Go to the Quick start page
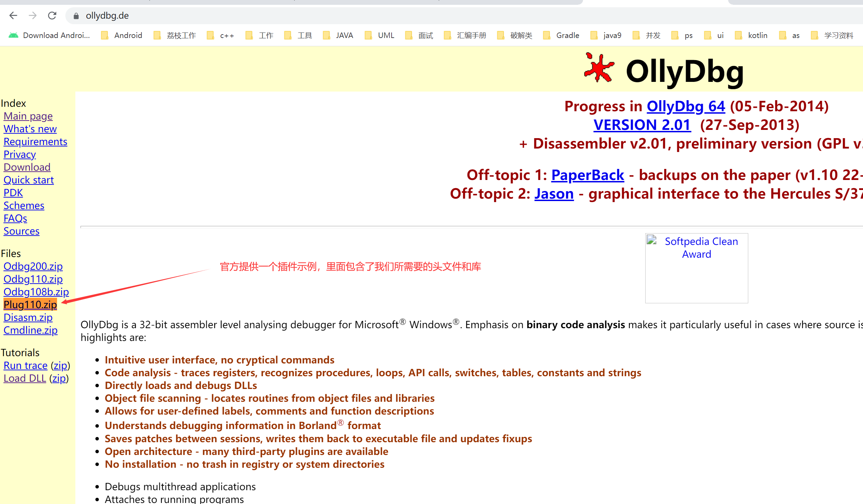The width and height of the screenshot is (863, 504). 29,180
